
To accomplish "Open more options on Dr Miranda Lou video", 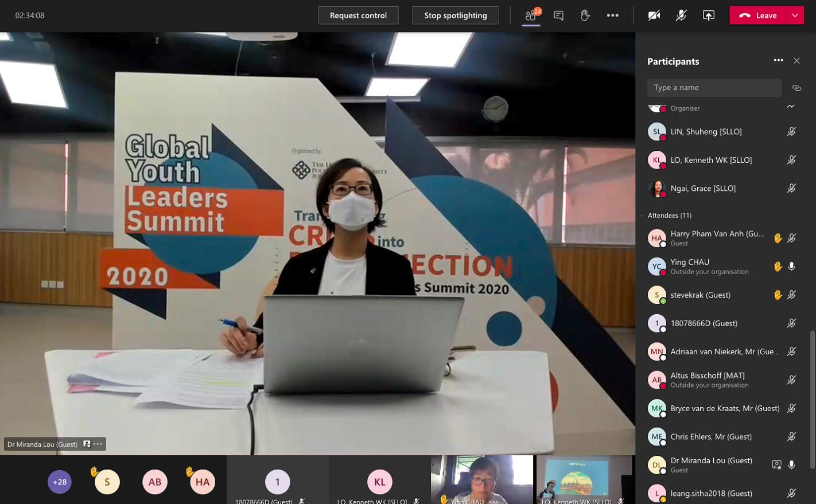I will (98, 444).
